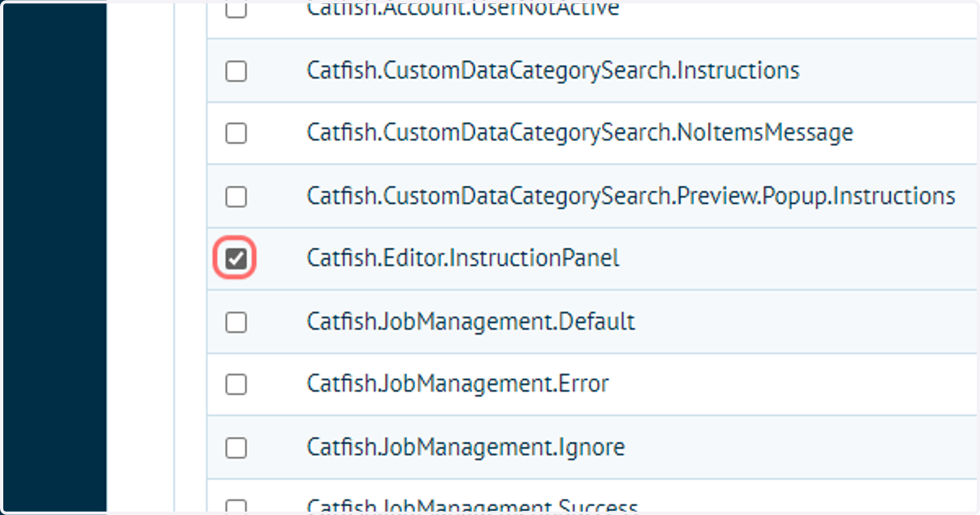Click the Catfish.CustomDataCategorySearch.NoItemsMessage text
Viewport: 980px width, 515px height.
(580, 132)
